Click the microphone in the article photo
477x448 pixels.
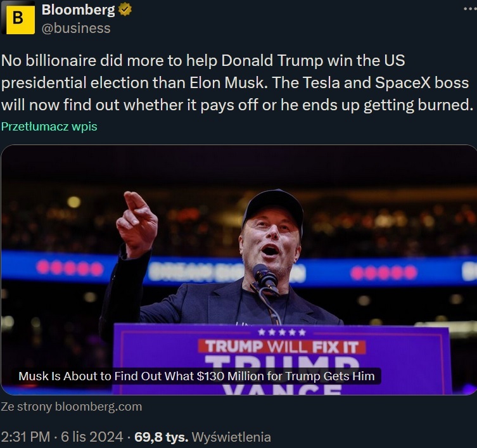pyautogui.click(x=265, y=275)
